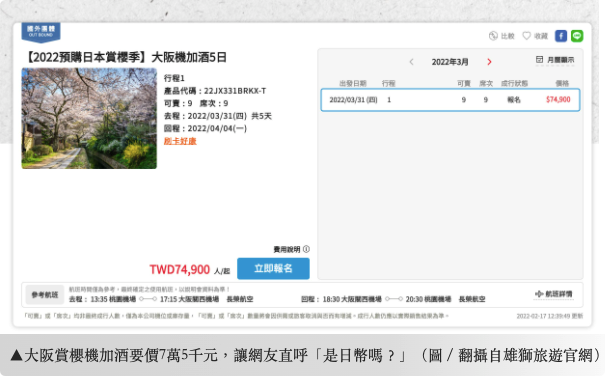
Task: Go to next month red arrow
Action: [489, 62]
